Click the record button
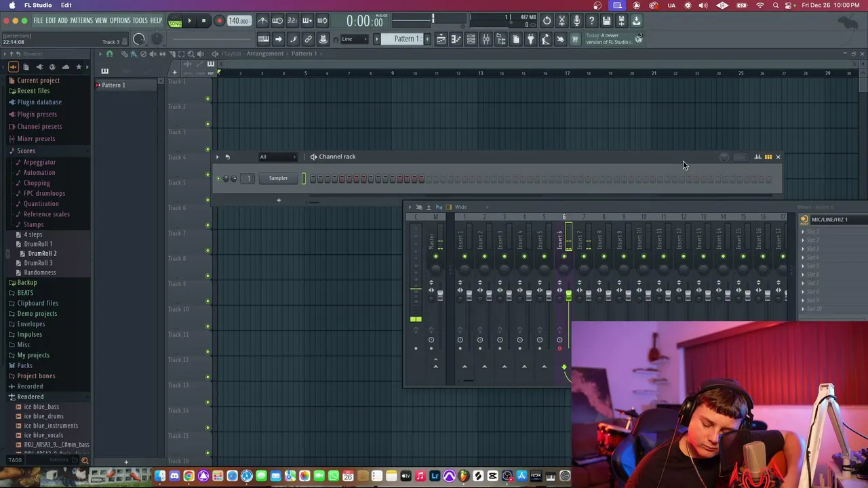 click(x=219, y=20)
